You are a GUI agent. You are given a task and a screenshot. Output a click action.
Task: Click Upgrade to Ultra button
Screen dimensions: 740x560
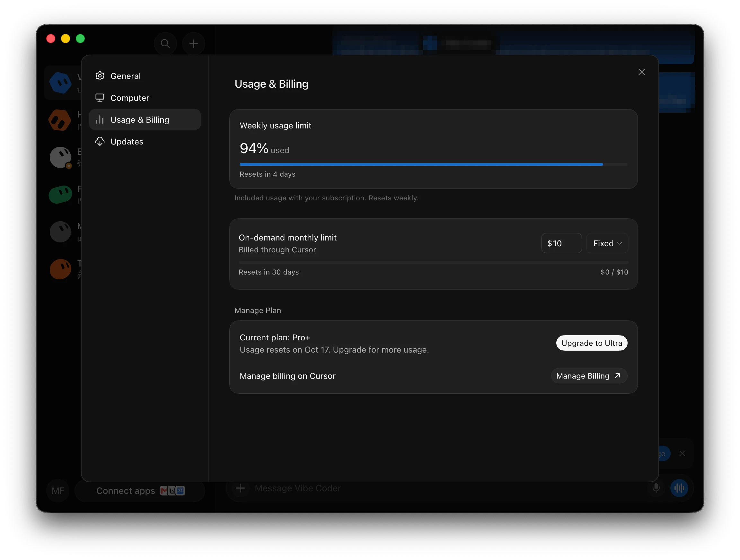pyautogui.click(x=592, y=343)
